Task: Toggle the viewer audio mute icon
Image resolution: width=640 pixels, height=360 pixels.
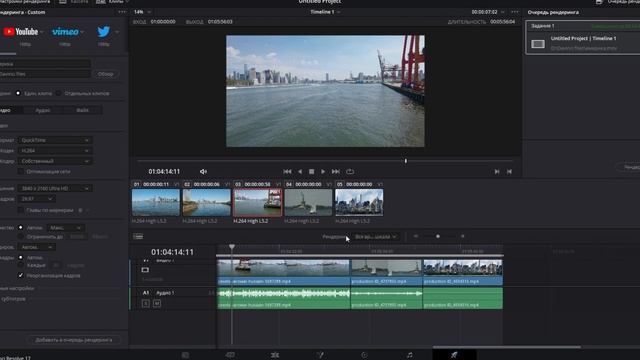Action: pyautogui.click(x=203, y=172)
